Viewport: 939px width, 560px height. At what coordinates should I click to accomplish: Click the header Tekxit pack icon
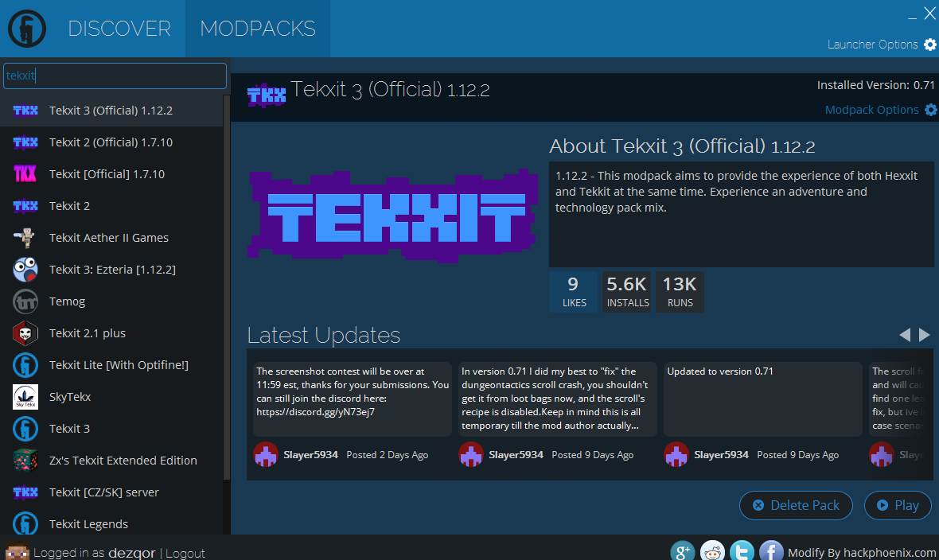[267, 95]
